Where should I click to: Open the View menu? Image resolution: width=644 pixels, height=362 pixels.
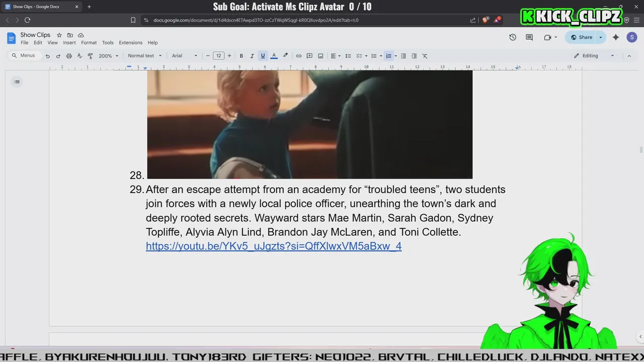click(x=52, y=43)
